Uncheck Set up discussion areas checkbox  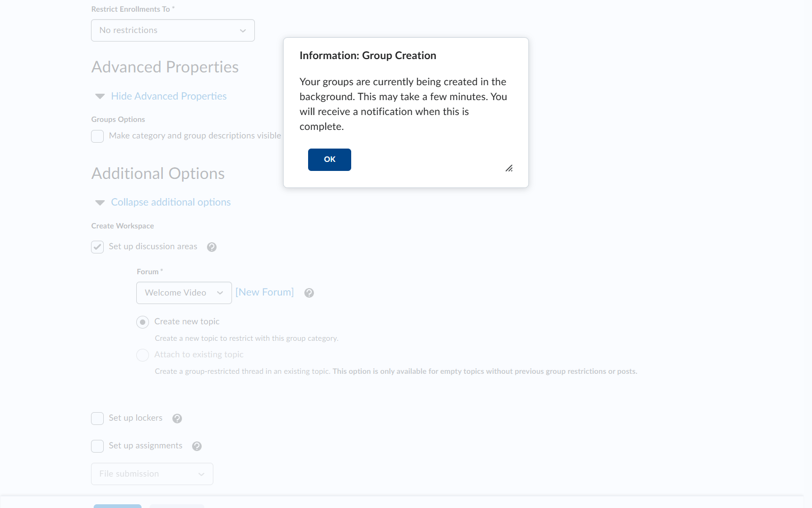coord(97,247)
